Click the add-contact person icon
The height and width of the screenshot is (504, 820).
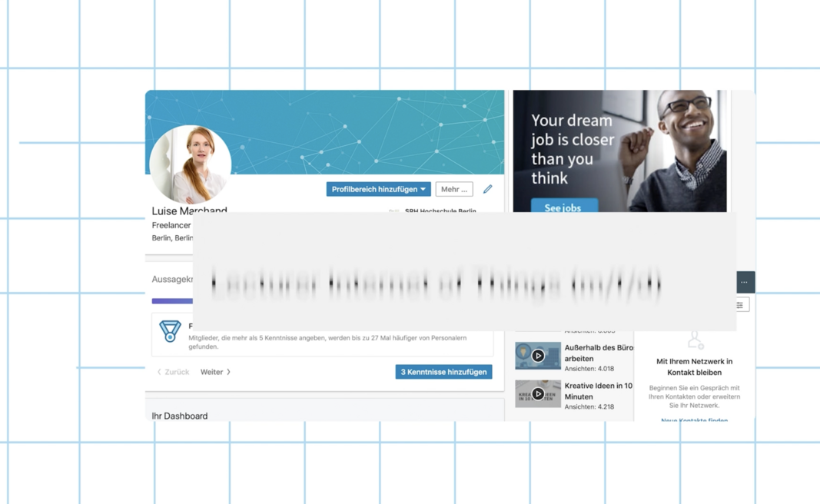(695, 340)
